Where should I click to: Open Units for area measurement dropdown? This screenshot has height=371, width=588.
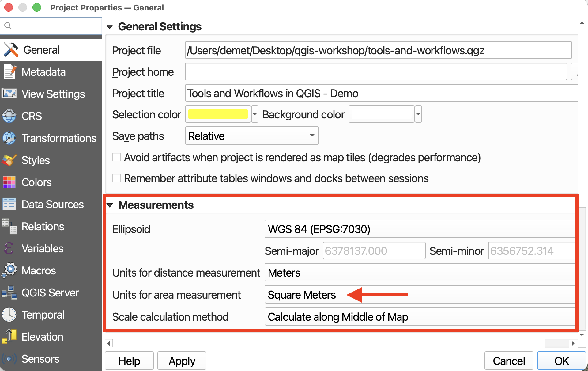tap(420, 295)
